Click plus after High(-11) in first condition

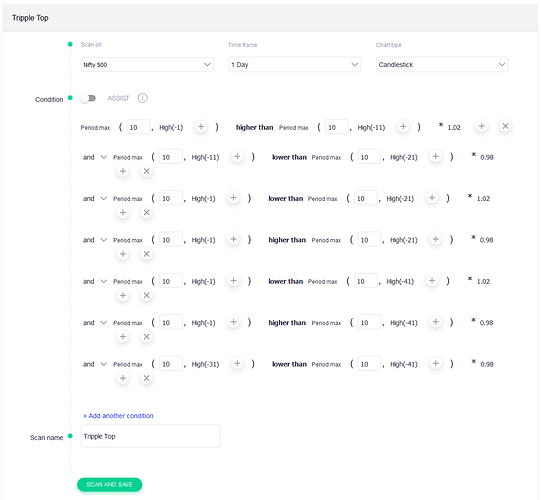click(403, 126)
